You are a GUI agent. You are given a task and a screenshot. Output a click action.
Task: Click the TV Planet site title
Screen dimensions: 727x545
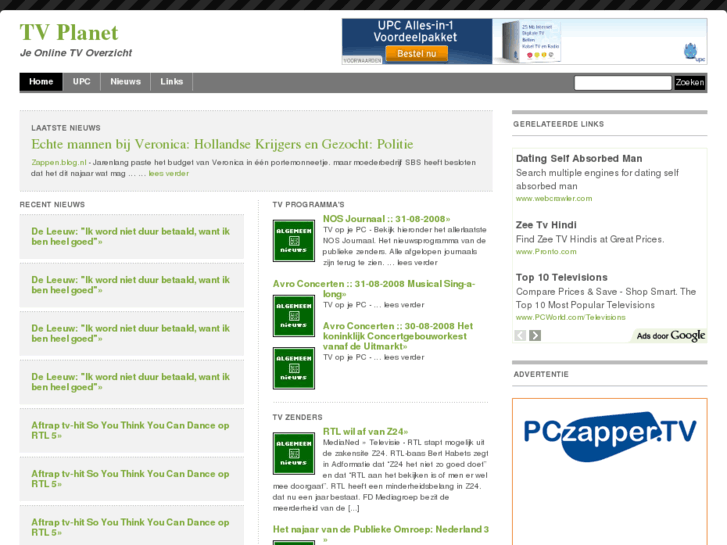(x=69, y=32)
